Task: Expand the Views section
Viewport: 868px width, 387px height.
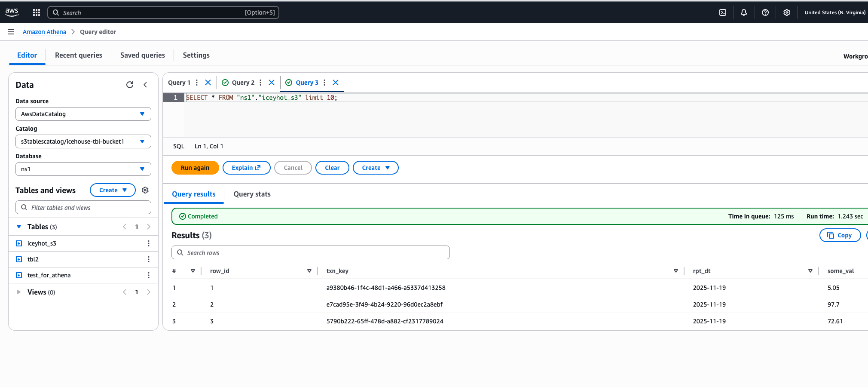Action: [19, 292]
